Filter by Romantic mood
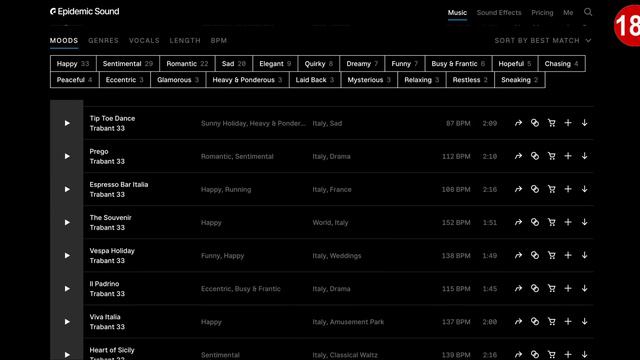This screenshot has width=640, height=360. (187, 64)
